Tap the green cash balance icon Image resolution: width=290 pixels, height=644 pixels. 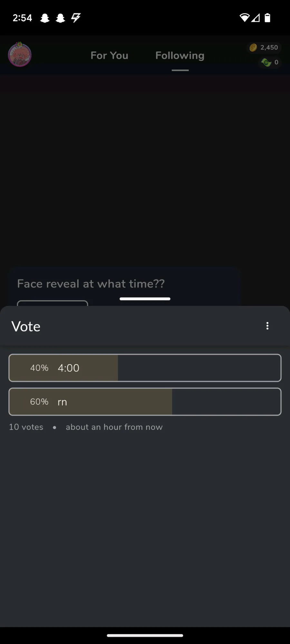[x=266, y=62]
